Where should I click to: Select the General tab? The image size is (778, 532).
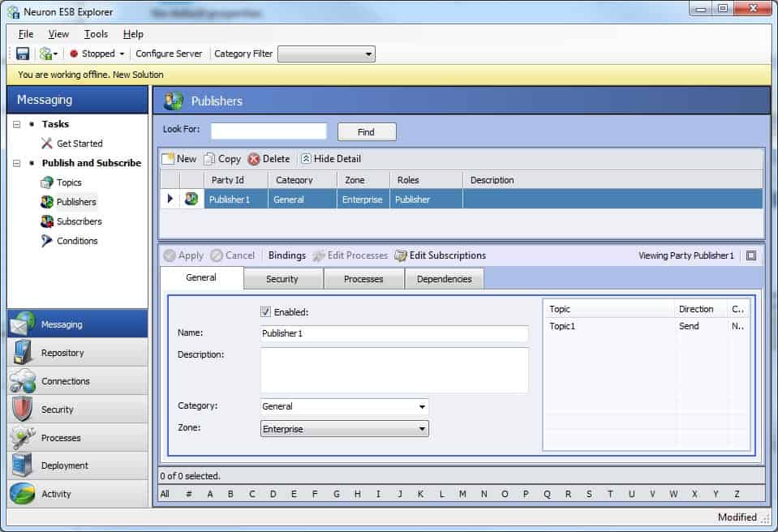click(x=201, y=277)
